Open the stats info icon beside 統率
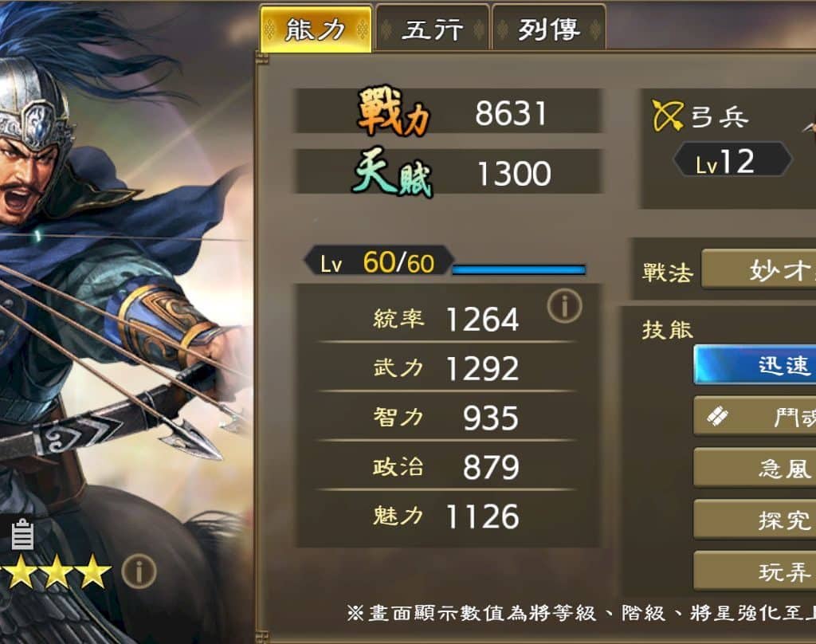 (x=565, y=306)
